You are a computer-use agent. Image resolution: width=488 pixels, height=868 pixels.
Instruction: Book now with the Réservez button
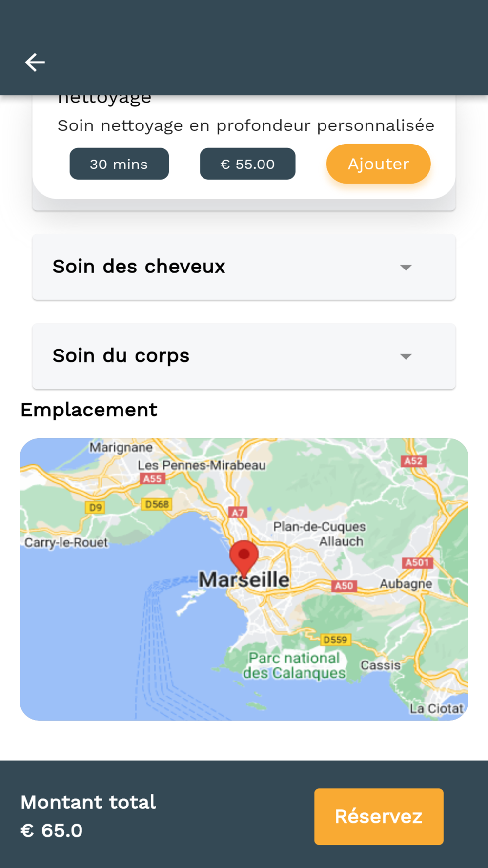(x=379, y=816)
